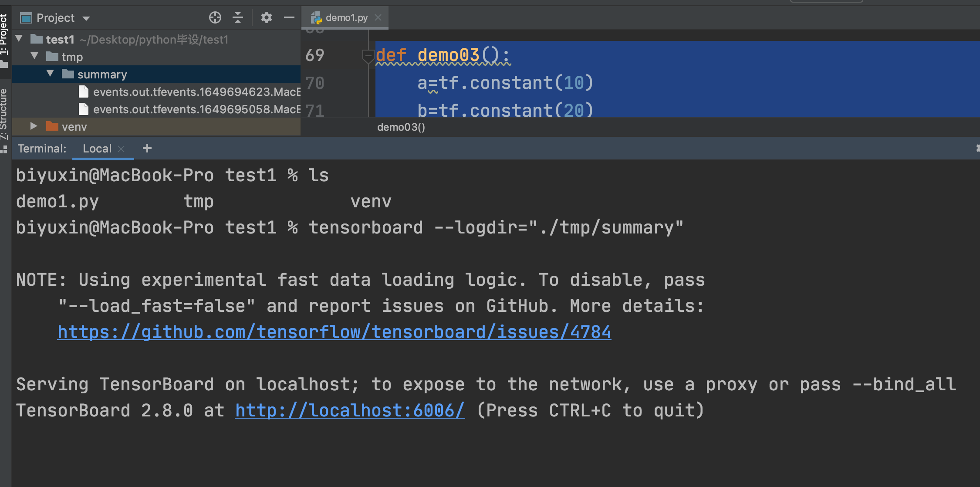
Task: Collapse the summary folder
Action: click(x=51, y=74)
